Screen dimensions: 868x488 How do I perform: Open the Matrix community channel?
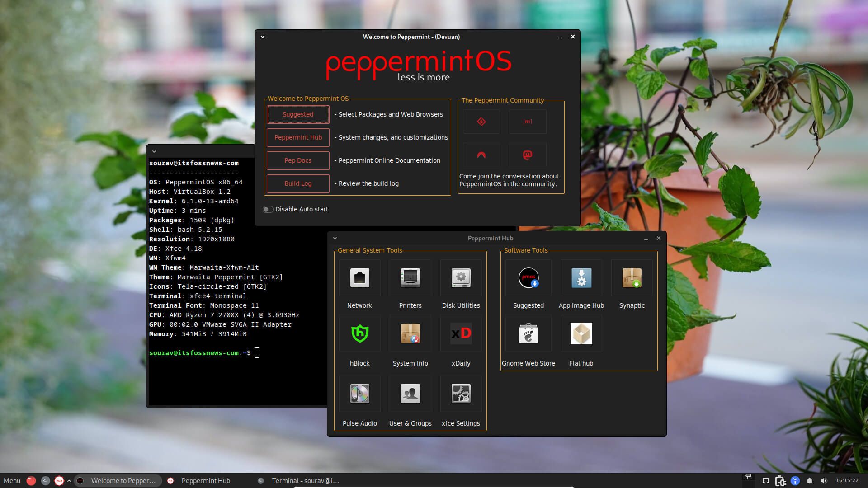(528, 121)
